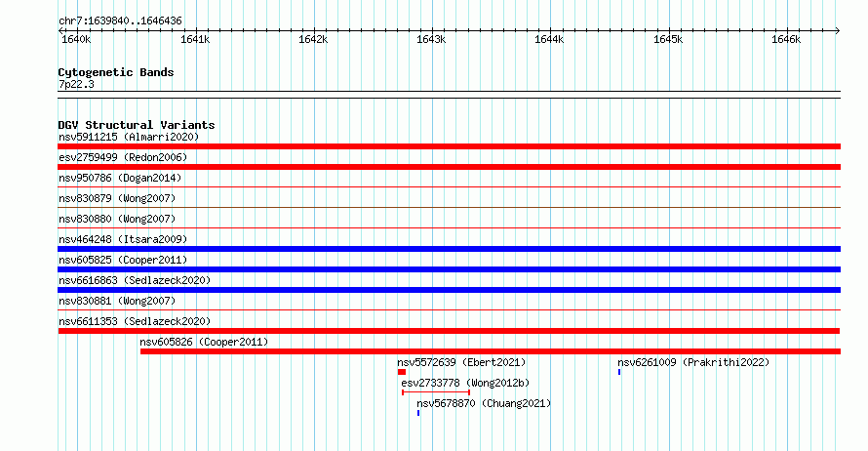
Task: Open nsv464248 (Itsara2009) variant
Action: tap(123, 239)
